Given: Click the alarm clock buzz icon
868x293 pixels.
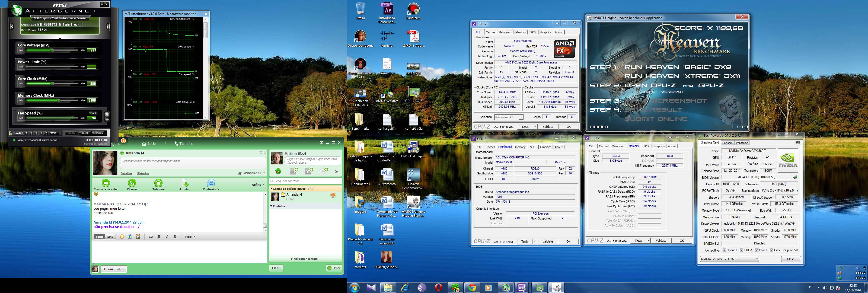Looking at the screenshot, I should point(138,237).
